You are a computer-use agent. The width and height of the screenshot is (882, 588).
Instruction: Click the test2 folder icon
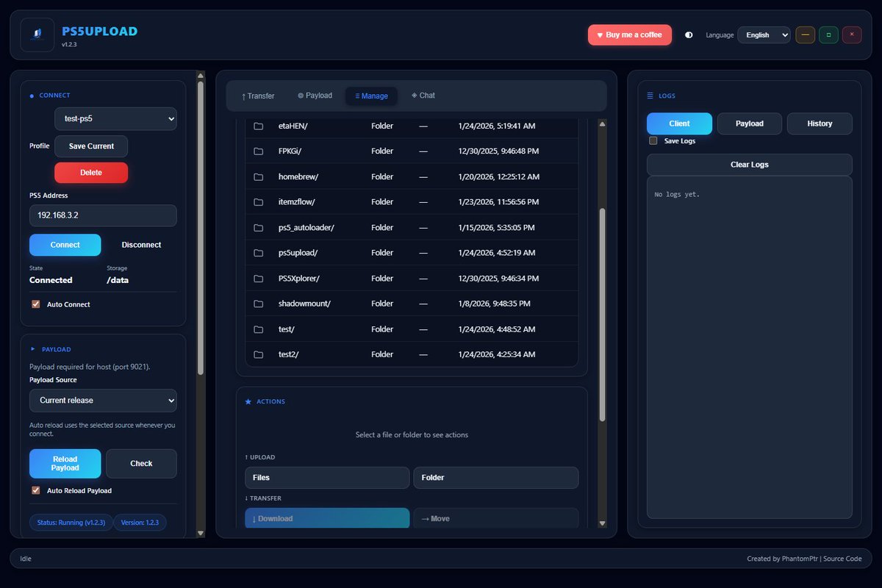(x=258, y=354)
